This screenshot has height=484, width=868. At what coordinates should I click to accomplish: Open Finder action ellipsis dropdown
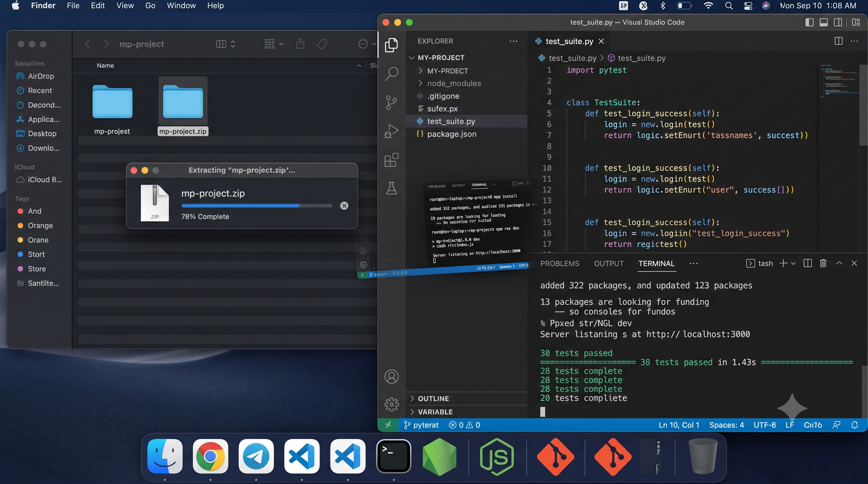click(367, 44)
